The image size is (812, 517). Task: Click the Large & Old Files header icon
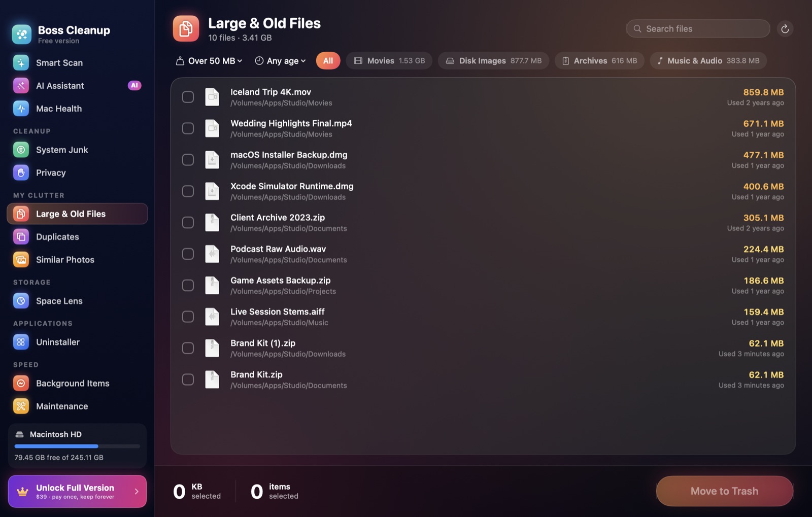click(x=186, y=28)
